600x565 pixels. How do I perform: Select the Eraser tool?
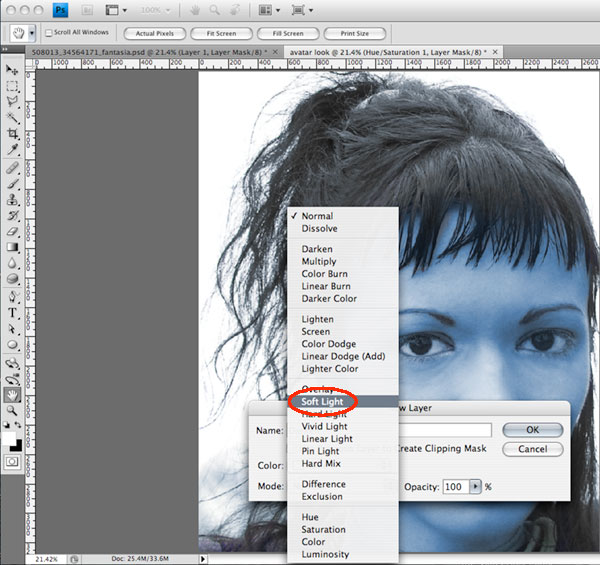click(x=12, y=230)
